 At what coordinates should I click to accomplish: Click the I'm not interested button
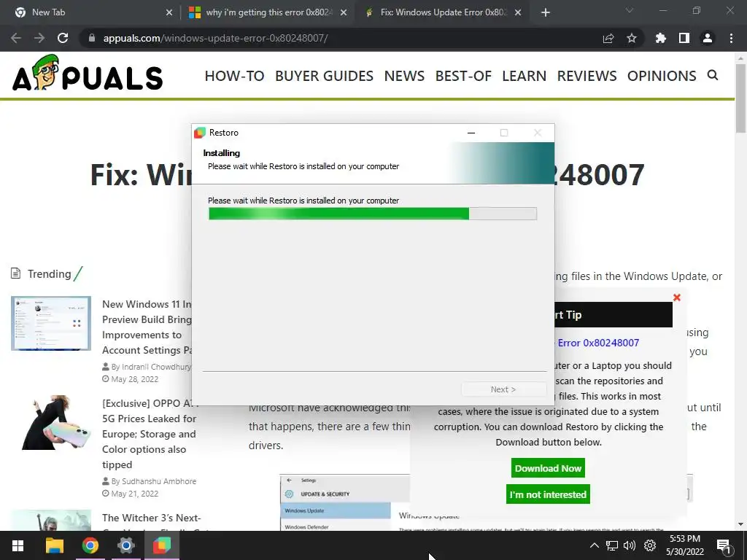(x=548, y=494)
